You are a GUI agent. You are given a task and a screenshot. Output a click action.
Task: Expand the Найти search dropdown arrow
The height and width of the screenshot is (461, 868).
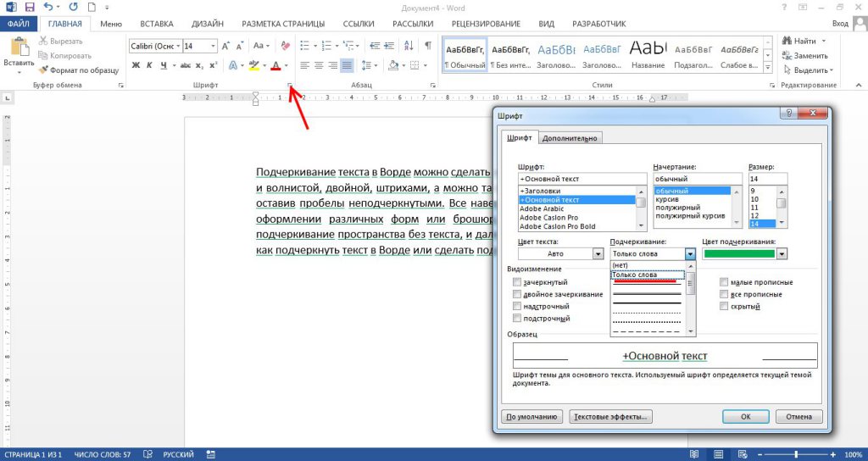823,42
